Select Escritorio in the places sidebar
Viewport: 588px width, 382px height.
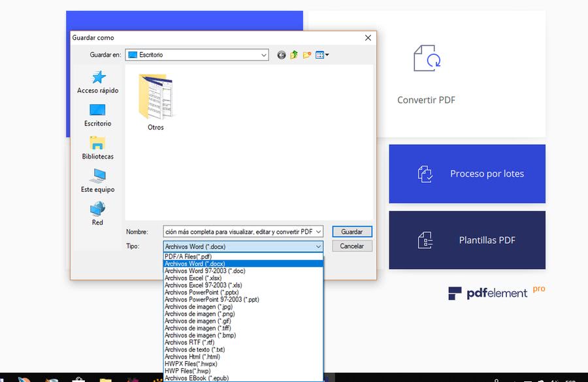click(x=97, y=115)
